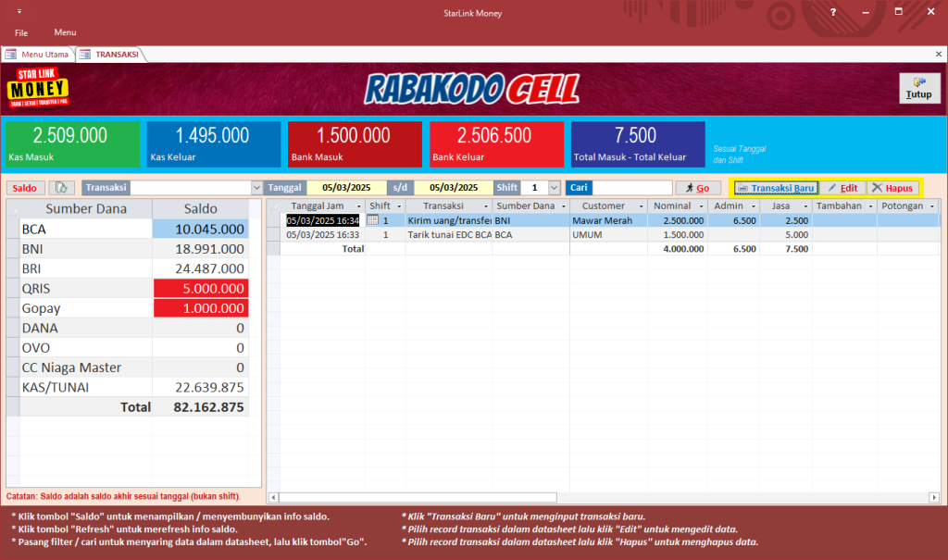Select KAS/TUNAI saldo 22.639.875
This screenshot has height=560, width=948.
click(201, 388)
